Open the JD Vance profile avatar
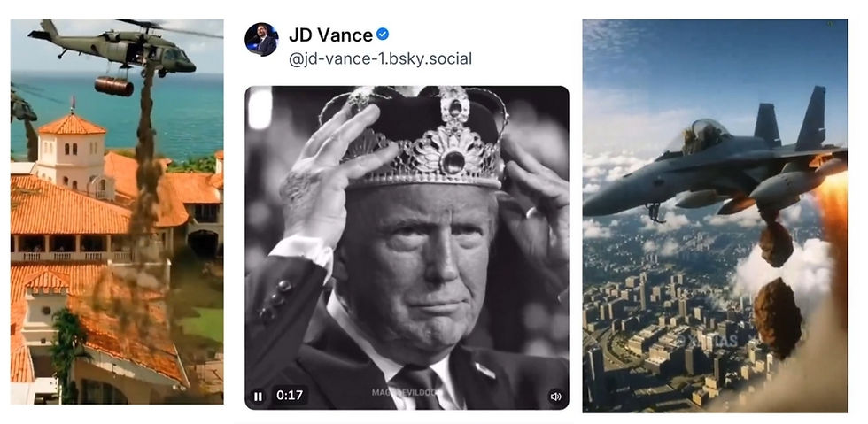 261,39
